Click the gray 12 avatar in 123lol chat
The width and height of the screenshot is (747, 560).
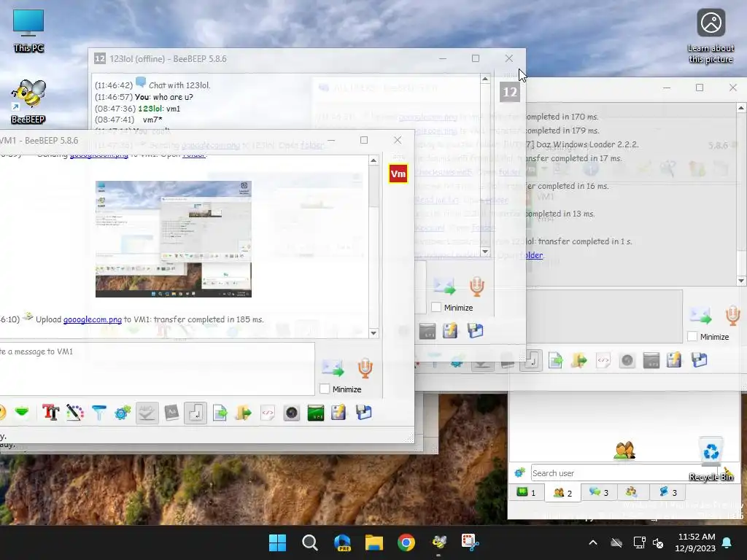(510, 92)
